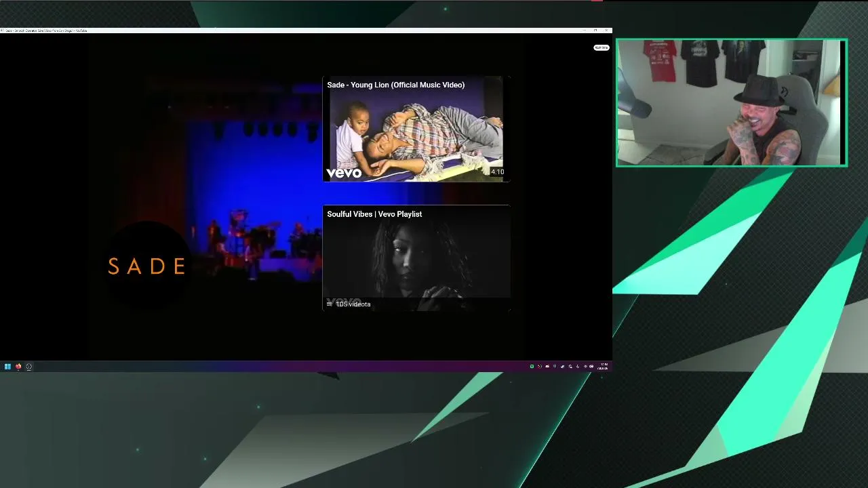This screenshot has height=488, width=868.
Task: Click the 4:10 duration badge
Action: (x=498, y=172)
